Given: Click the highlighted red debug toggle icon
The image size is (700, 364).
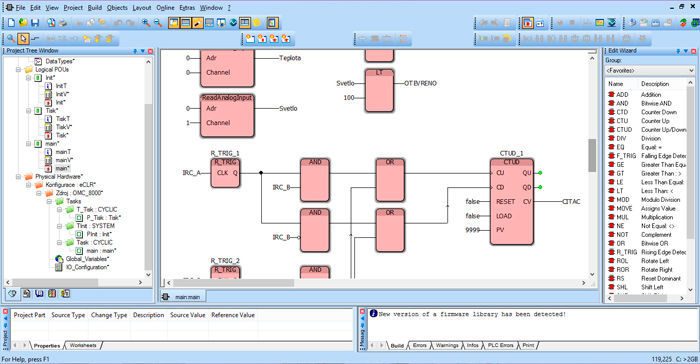Looking at the screenshot, I should click(528, 23).
